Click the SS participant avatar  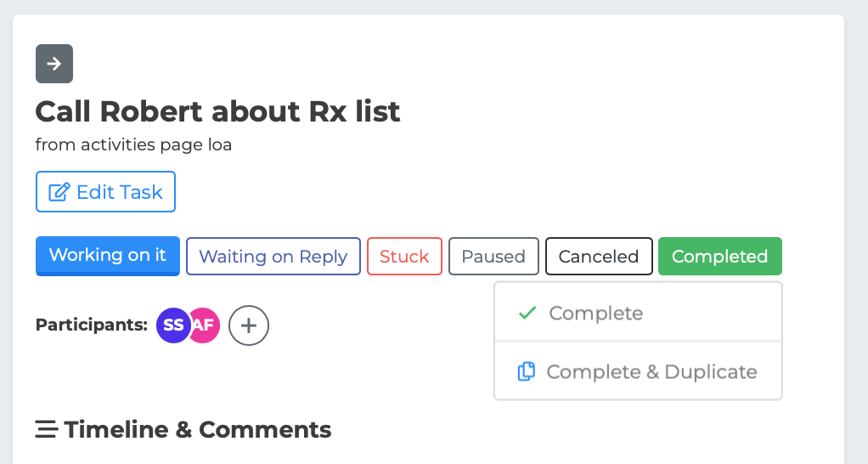coord(172,325)
